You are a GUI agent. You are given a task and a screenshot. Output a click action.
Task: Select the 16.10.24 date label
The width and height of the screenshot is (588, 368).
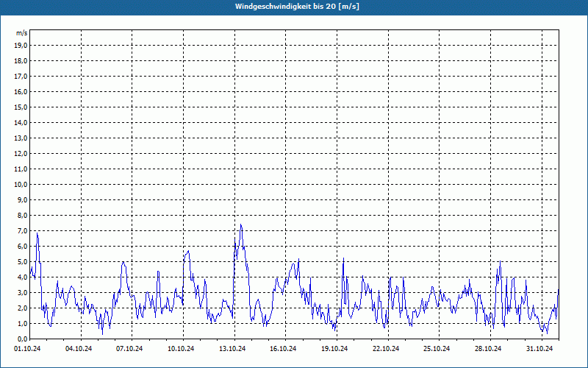click(283, 348)
